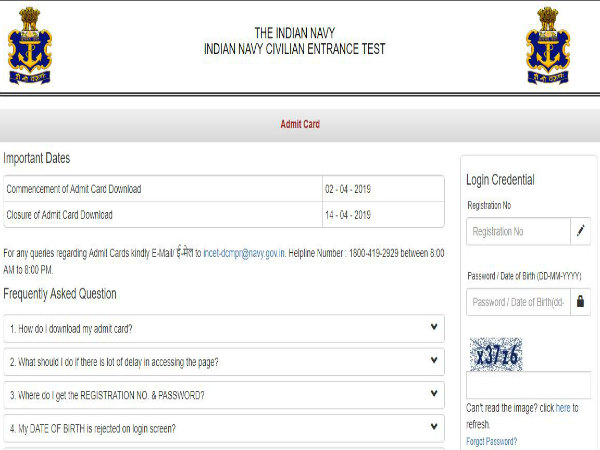600x450 pixels.
Task: Click 'Password / Date of Birth (DD-MM-YYYY)' label
Action: point(524,276)
